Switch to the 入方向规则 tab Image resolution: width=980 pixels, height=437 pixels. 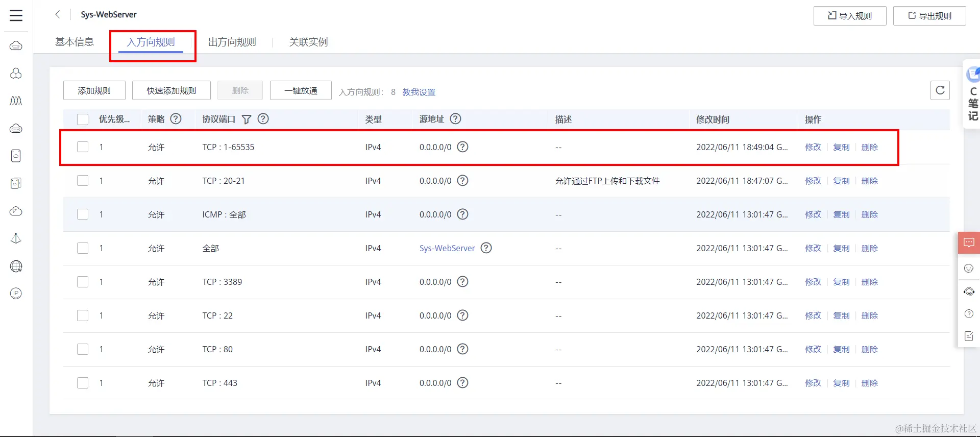151,42
